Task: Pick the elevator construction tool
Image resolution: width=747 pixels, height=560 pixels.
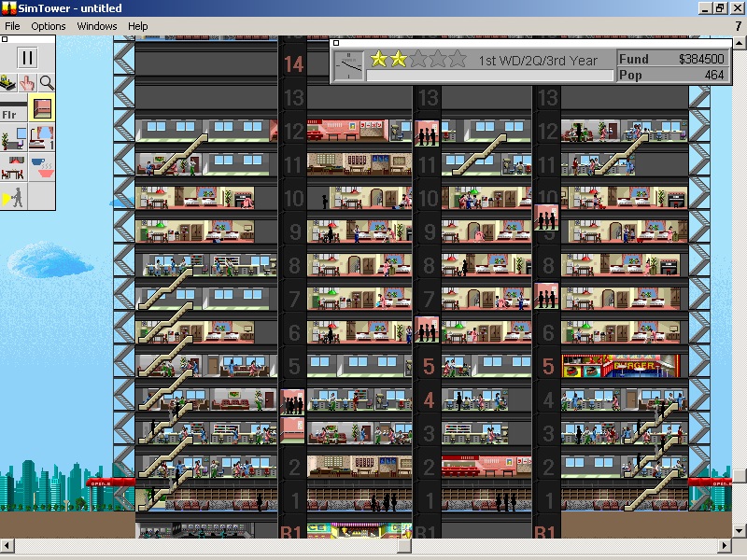Action: [x=41, y=107]
